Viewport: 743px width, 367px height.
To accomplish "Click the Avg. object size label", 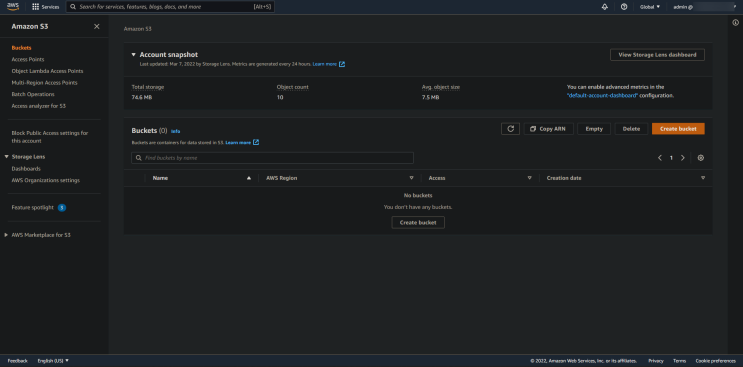I will [441, 87].
